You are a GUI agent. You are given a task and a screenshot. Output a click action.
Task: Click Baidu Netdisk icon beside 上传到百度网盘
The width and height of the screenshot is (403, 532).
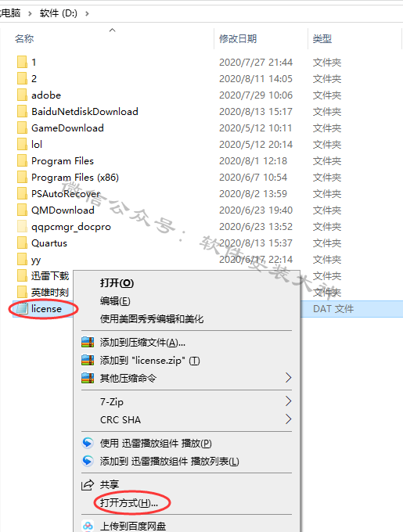point(88,526)
